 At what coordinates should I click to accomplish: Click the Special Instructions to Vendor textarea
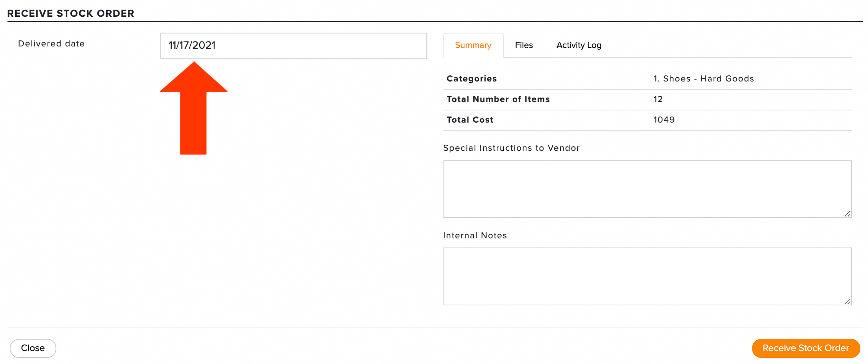647,189
